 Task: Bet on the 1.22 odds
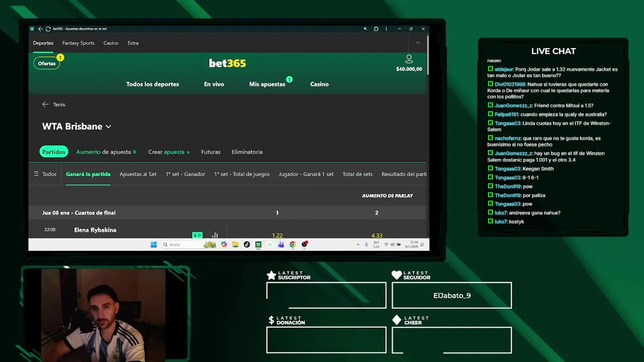(x=277, y=235)
